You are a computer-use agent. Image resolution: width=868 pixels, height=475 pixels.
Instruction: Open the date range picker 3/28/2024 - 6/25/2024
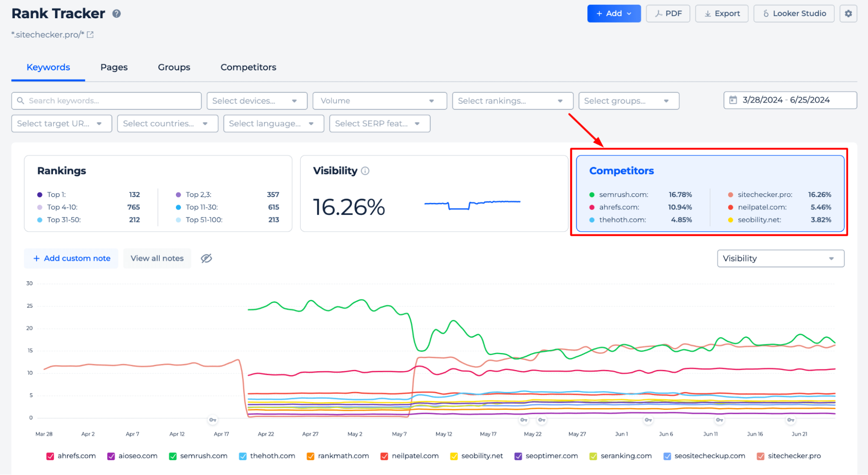[x=790, y=100]
